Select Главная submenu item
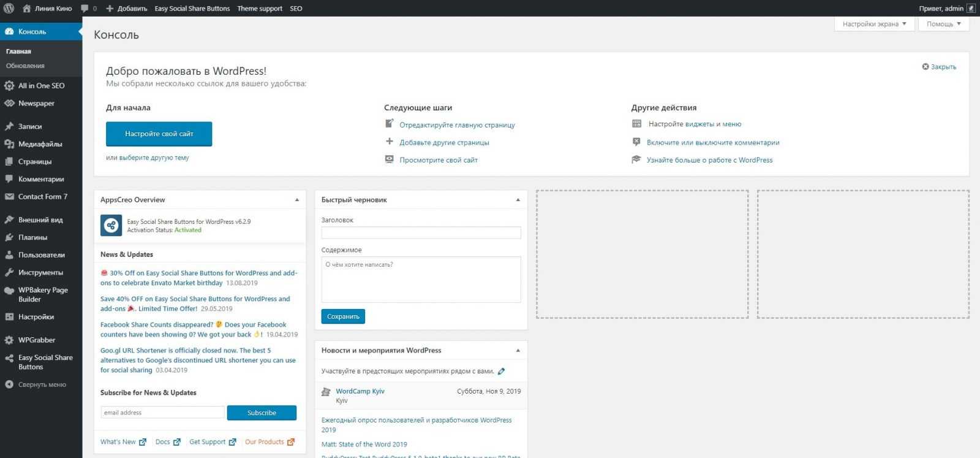Image resolution: width=980 pixels, height=458 pixels. (x=18, y=52)
